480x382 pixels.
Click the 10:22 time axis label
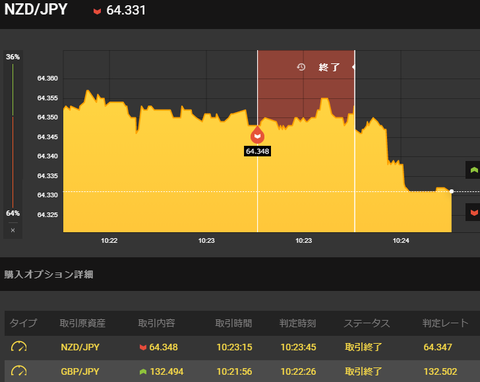pos(109,241)
